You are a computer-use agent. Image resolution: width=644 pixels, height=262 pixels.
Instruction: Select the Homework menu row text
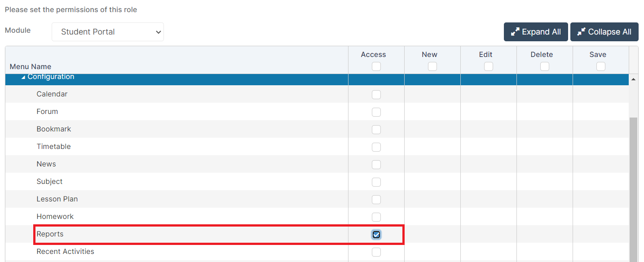click(x=55, y=217)
